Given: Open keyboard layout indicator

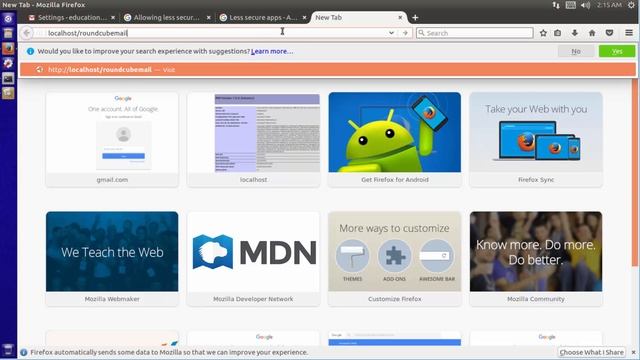Looking at the screenshot, I should (x=571, y=5).
